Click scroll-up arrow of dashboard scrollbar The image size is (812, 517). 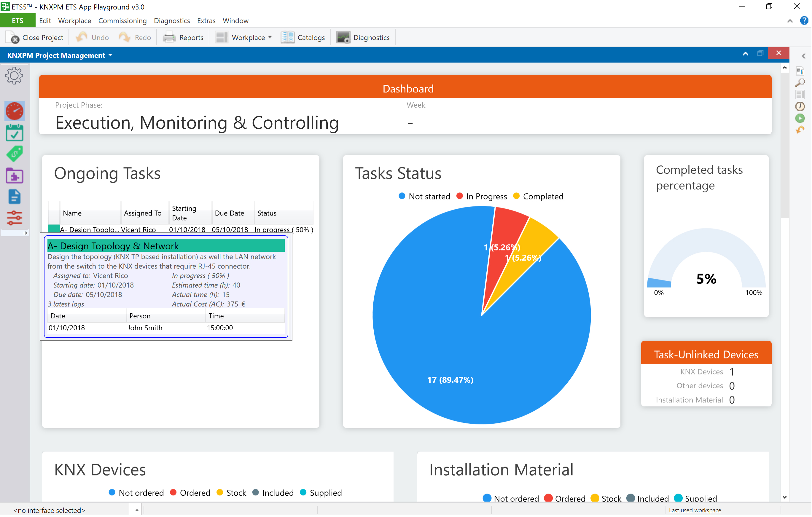[x=785, y=68]
